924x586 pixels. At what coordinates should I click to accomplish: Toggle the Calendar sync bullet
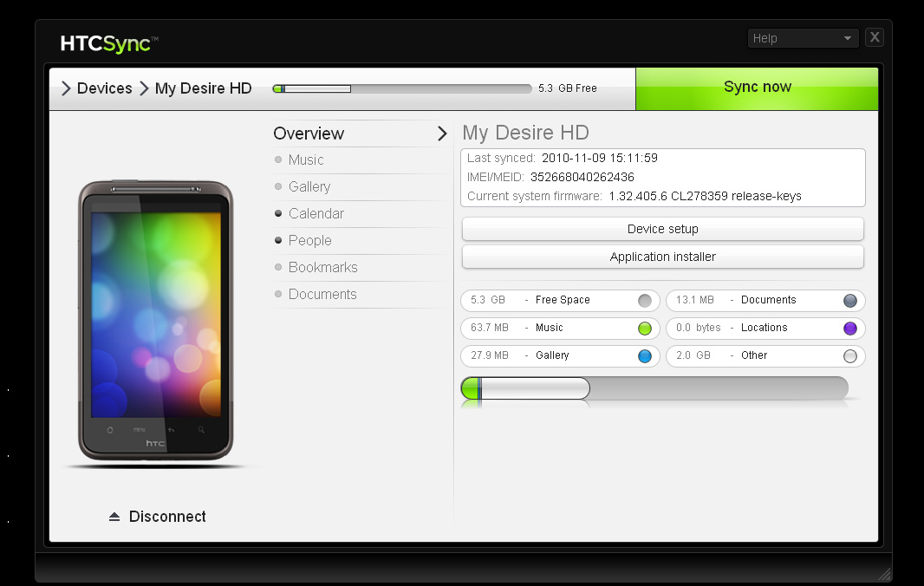pos(278,213)
